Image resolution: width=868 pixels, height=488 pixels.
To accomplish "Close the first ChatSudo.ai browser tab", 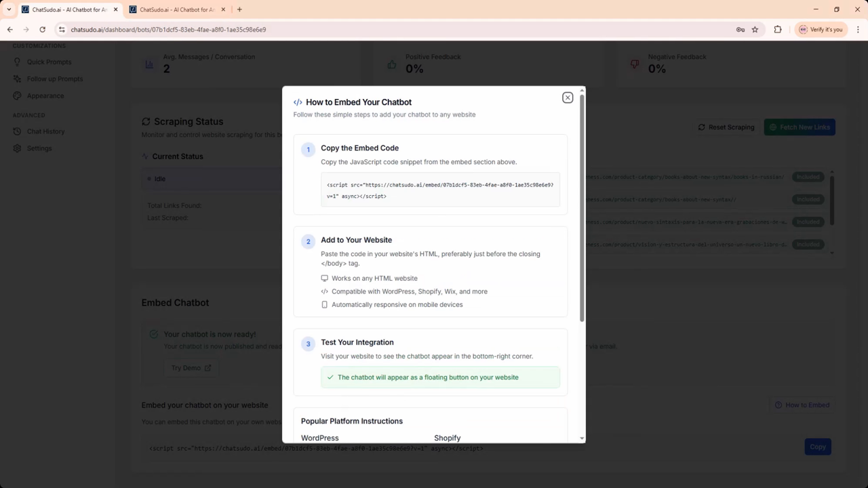I will click(115, 9).
